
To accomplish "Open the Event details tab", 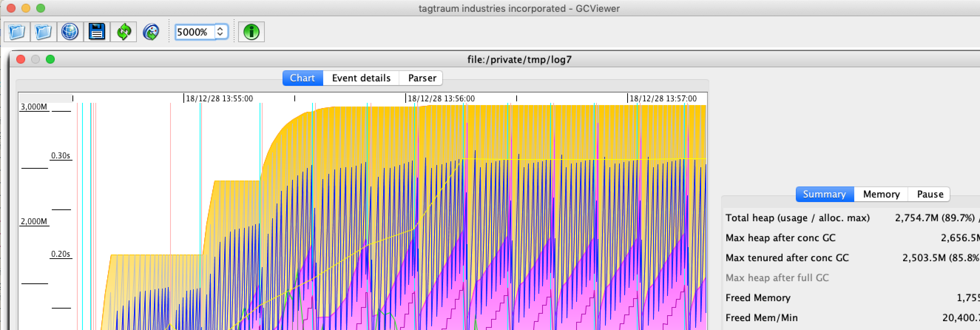I will click(361, 78).
